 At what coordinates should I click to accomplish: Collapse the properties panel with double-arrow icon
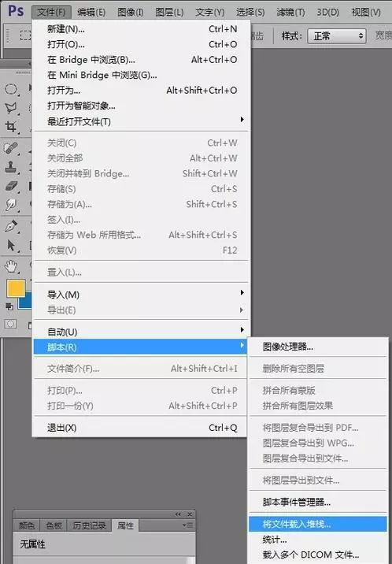pyautogui.click(x=178, y=514)
